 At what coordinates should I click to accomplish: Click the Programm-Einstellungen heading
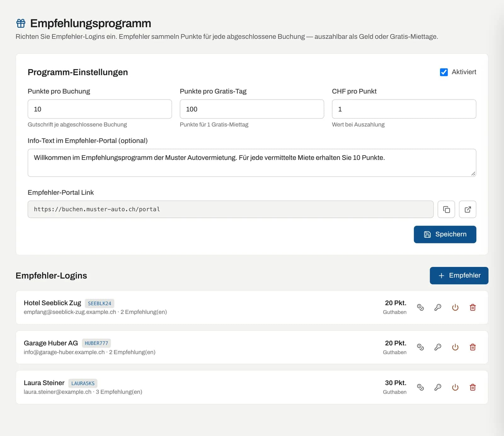(78, 72)
